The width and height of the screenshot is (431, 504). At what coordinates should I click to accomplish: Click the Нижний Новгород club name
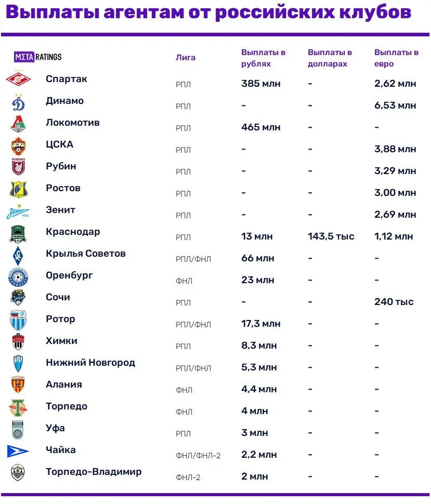tap(90, 363)
